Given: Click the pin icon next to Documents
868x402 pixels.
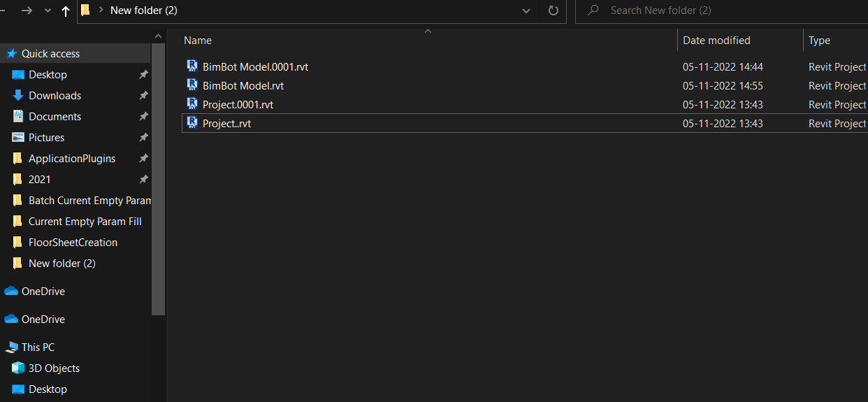Looking at the screenshot, I should tap(143, 116).
